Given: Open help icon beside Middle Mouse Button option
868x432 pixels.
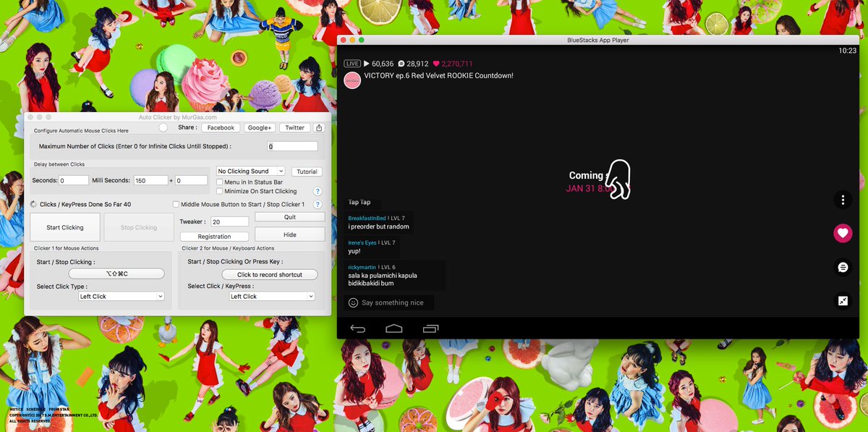Looking at the screenshot, I should 318,205.
